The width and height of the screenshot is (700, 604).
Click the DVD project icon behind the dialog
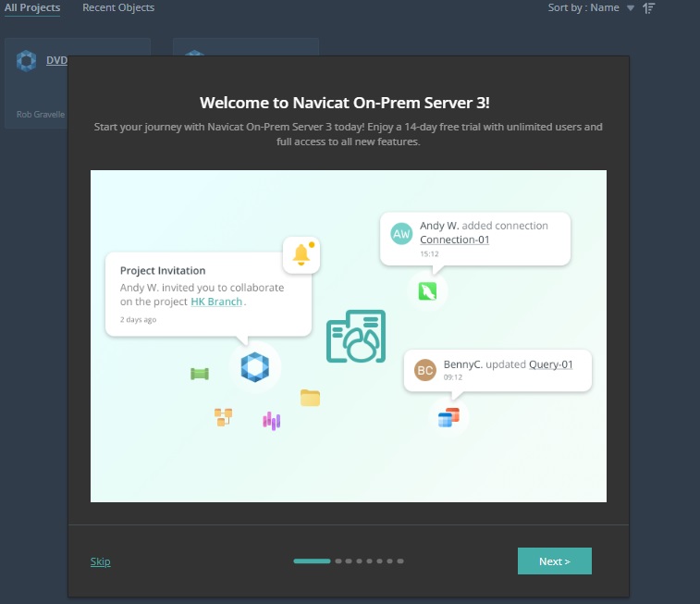[x=26, y=61]
